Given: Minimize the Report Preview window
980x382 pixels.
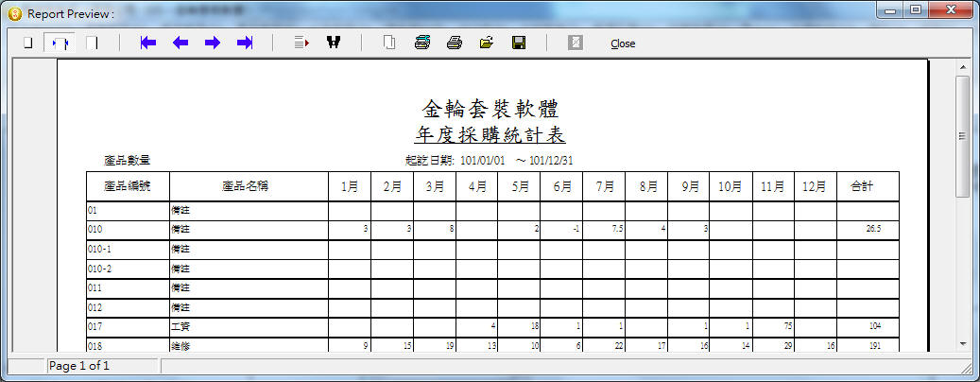Looking at the screenshot, I should point(890,10).
